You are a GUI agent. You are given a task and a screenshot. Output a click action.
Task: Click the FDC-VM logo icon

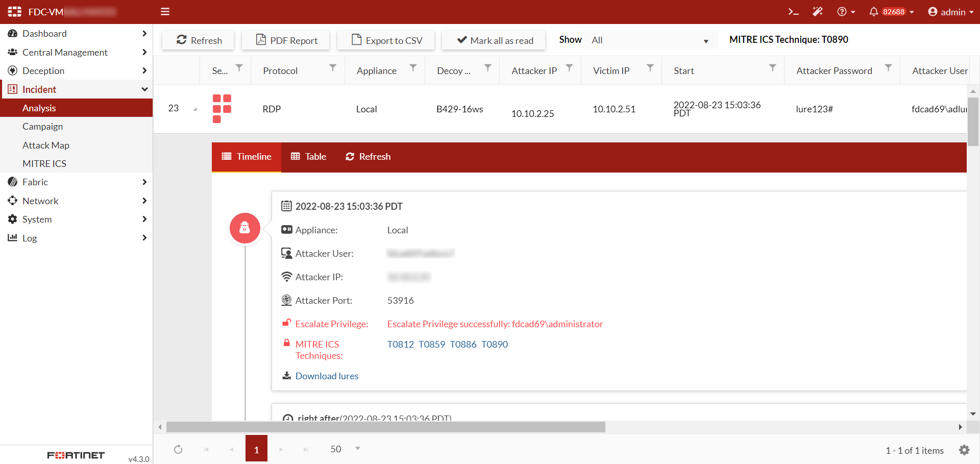14,12
